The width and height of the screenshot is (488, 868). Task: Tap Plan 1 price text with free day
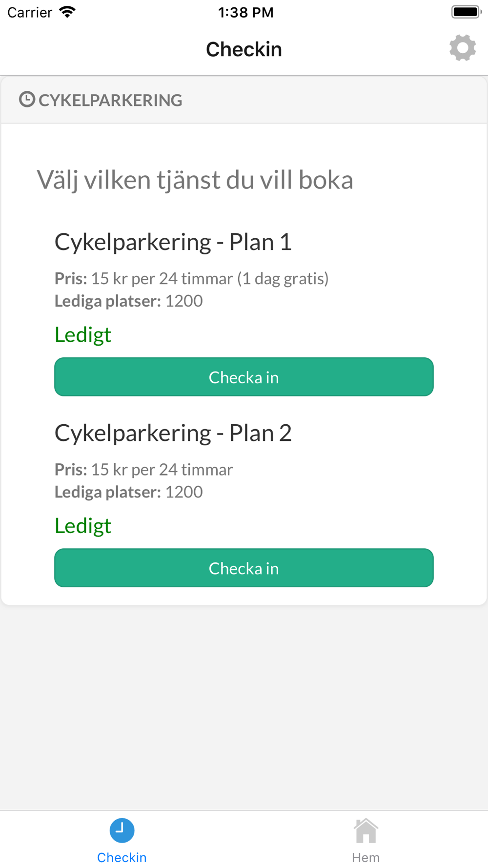point(192,279)
